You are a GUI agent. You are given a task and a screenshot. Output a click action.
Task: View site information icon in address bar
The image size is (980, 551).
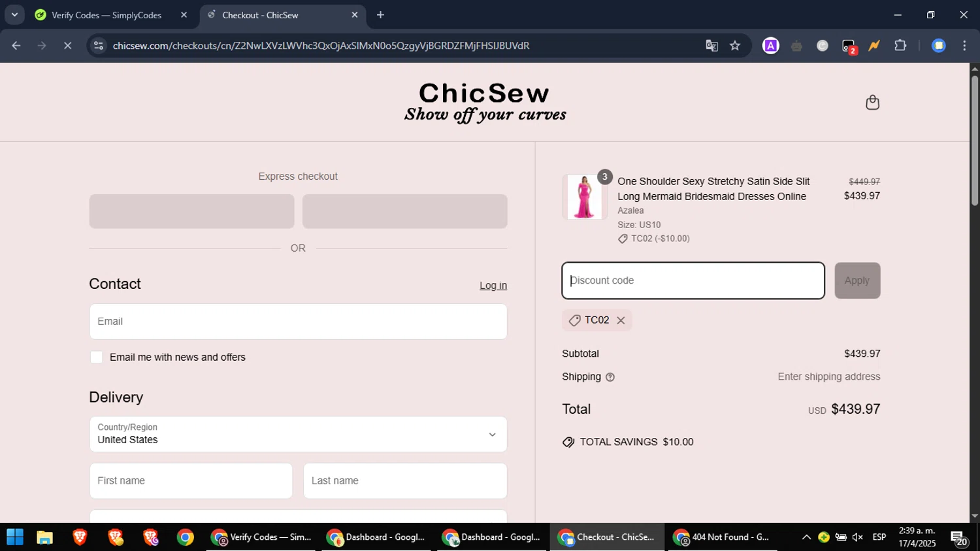tap(99, 46)
